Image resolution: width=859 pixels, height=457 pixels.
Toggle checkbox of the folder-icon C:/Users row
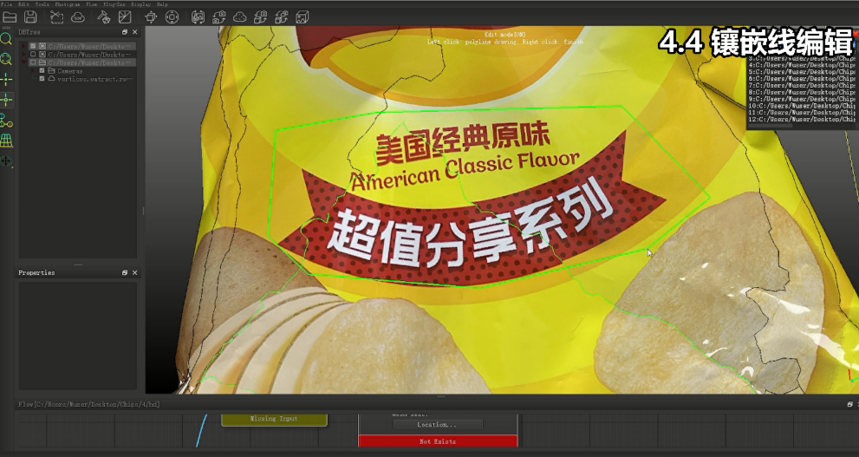pos(33,62)
